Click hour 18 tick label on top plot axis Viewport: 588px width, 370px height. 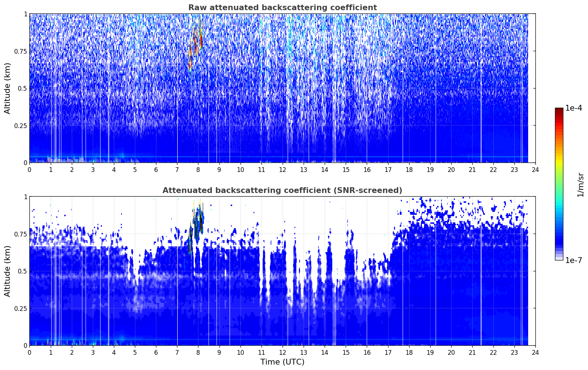[x=409, y=170]
